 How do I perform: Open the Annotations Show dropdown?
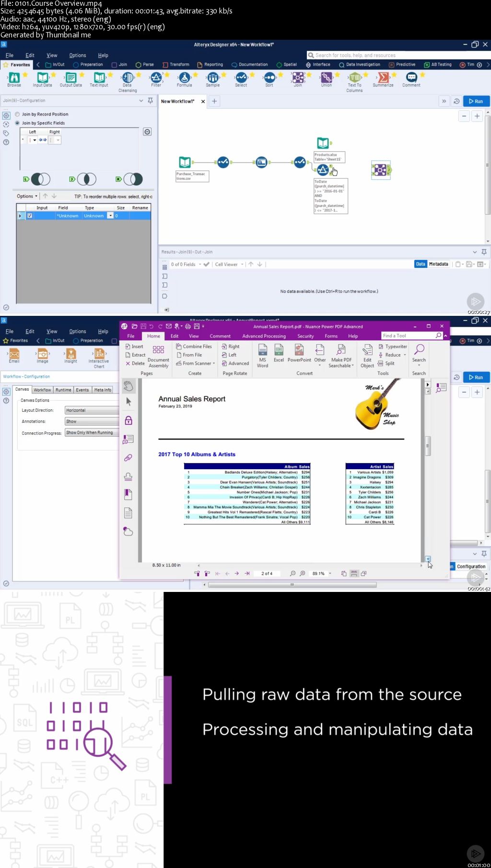(92, 421)
